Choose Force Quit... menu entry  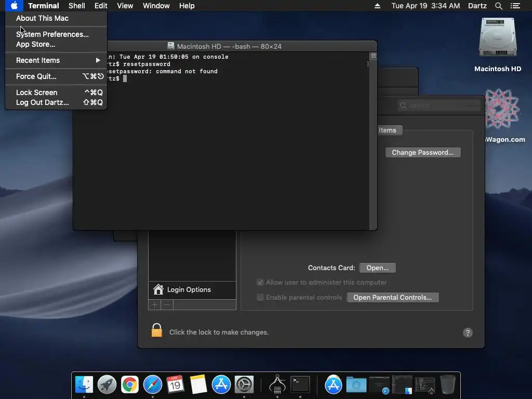click(56, 76)
